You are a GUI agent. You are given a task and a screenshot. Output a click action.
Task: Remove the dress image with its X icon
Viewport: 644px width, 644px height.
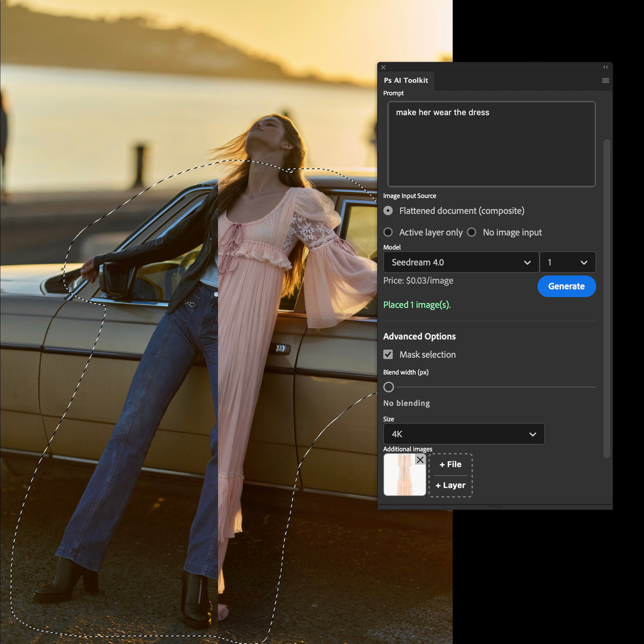tap(420, 459)
